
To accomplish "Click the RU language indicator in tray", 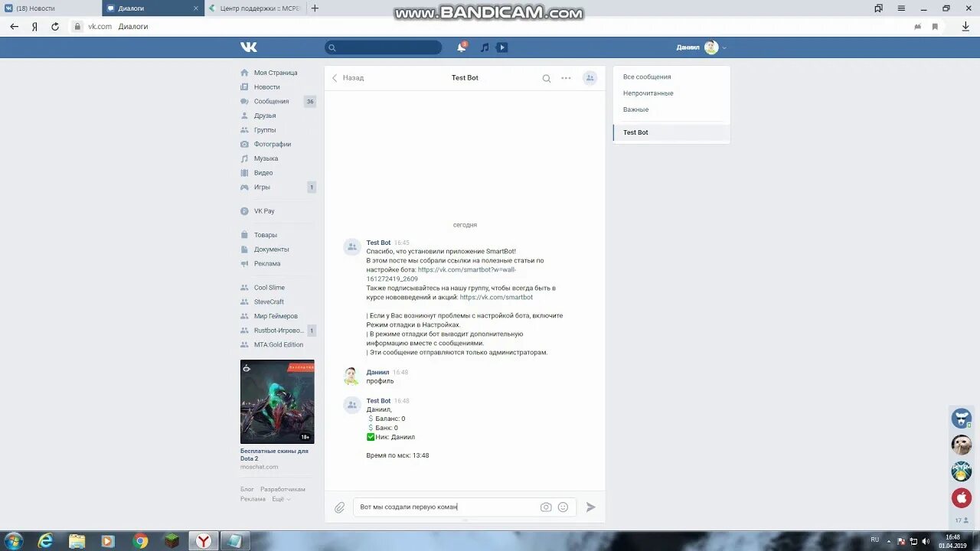I will tap(874, 540).
